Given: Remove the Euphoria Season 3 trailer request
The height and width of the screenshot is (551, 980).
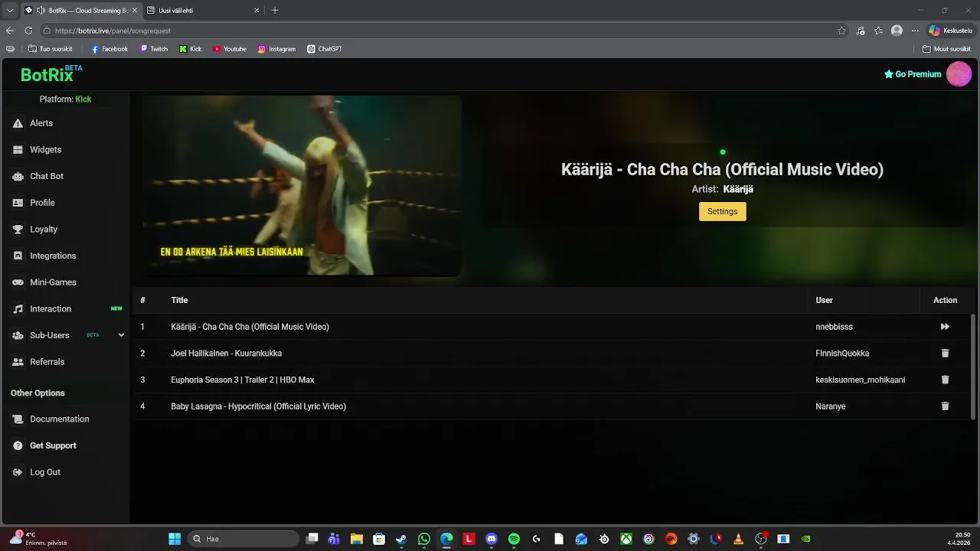Looking at the screenshot, I should (945, 380).
